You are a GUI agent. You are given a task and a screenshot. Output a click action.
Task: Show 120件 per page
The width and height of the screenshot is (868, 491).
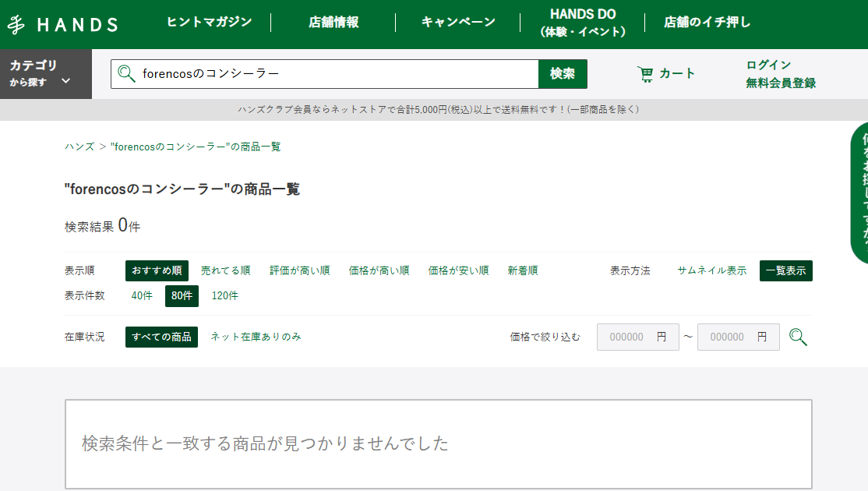coord(224,295)
